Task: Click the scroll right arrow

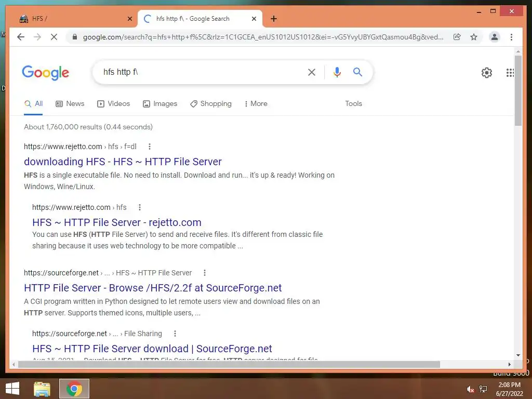Action: [509, 364]
